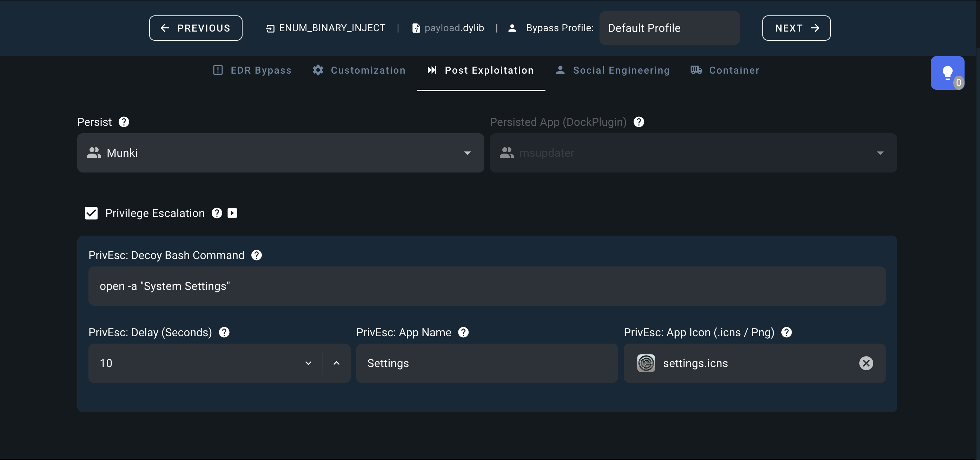Click help icon beside Persisted App (DockPlugin)
The image size is (980, 460).
pyautogui.click(x=639, y=122)
